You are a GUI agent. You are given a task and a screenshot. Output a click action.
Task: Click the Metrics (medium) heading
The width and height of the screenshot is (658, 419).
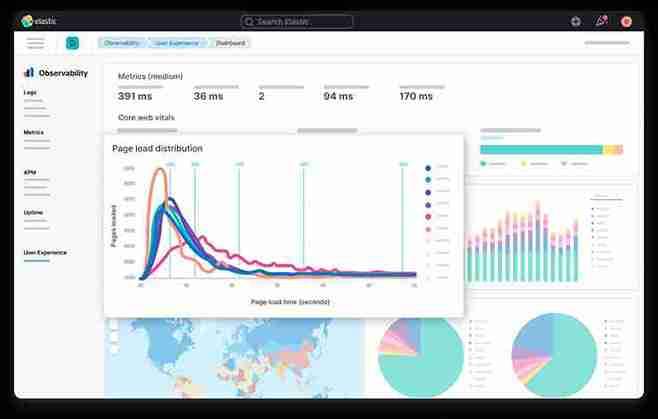[150, 76]
